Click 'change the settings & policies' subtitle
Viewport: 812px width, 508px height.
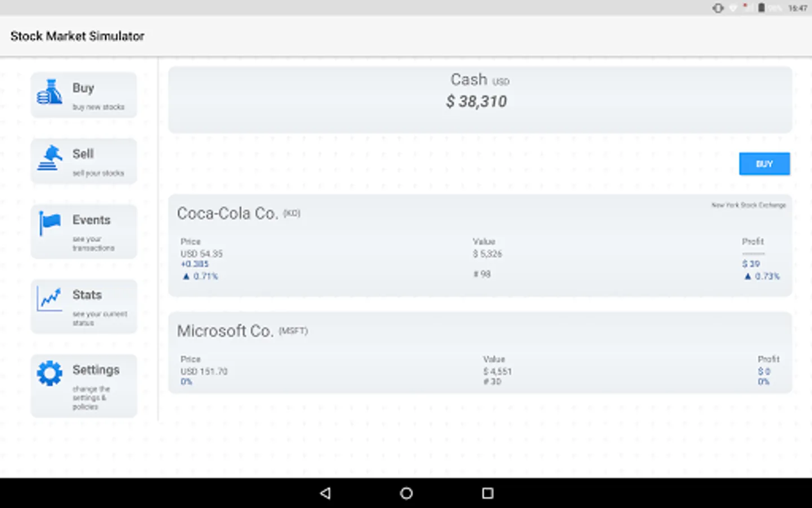coord(91,398)
